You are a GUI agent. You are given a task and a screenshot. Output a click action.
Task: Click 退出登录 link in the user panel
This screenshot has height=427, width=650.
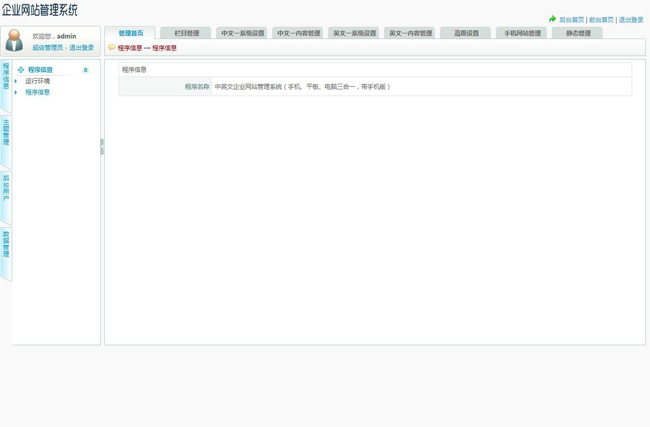81,48
